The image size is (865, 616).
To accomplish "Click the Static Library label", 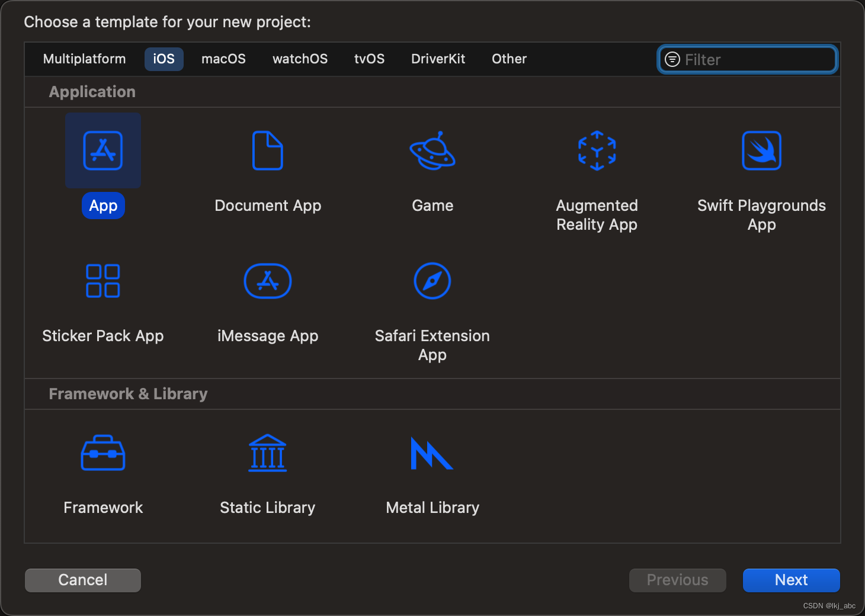I will [268, 508].
